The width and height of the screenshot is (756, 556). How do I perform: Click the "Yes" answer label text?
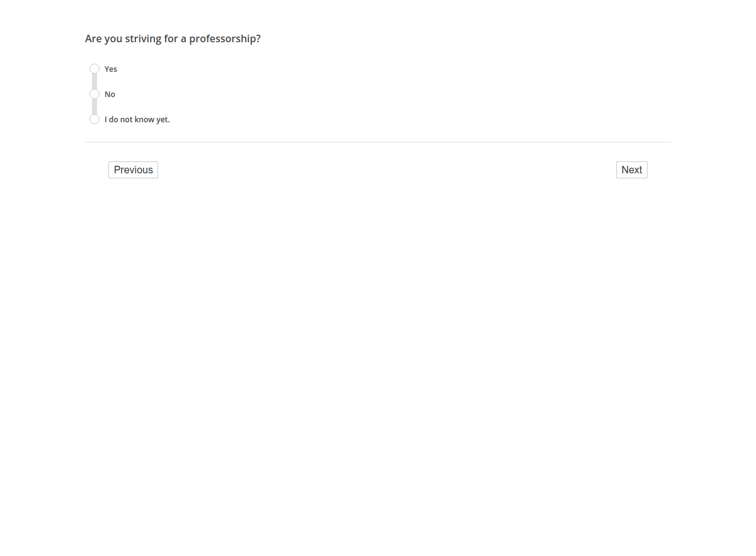(111, 69)
